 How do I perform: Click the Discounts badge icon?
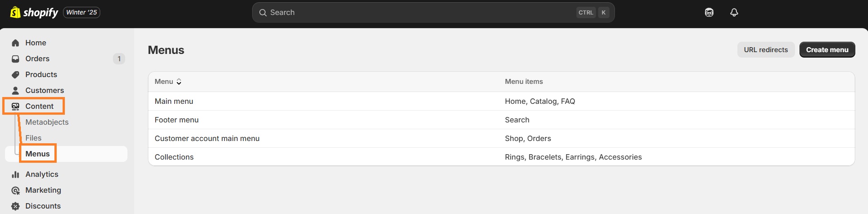pos(15,206)
